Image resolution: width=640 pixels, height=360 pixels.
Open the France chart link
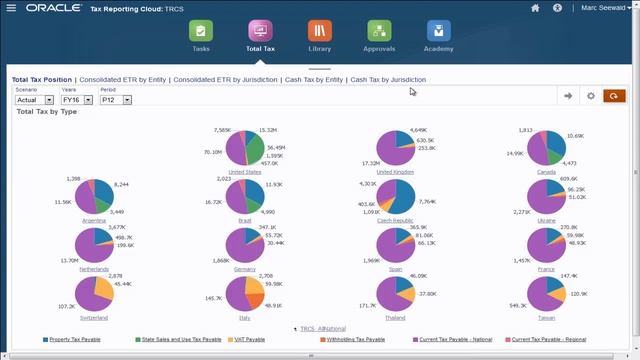pos(546,269)
